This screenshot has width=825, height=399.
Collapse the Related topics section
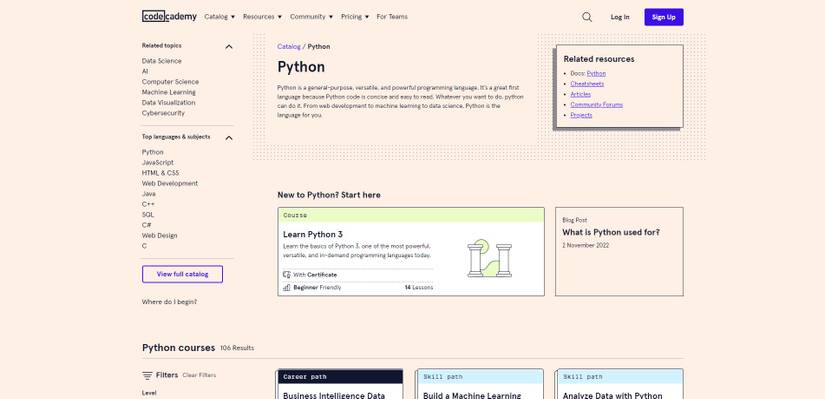229,46
